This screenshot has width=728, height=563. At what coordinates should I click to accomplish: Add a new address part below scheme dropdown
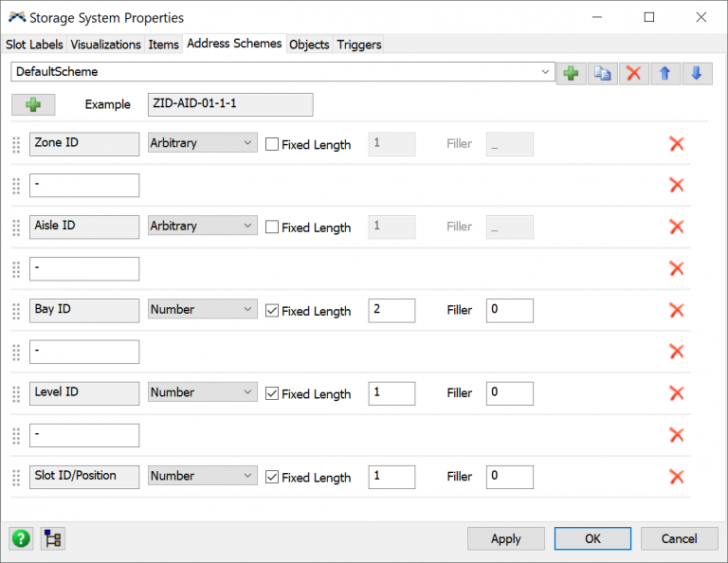pos(33,104)
